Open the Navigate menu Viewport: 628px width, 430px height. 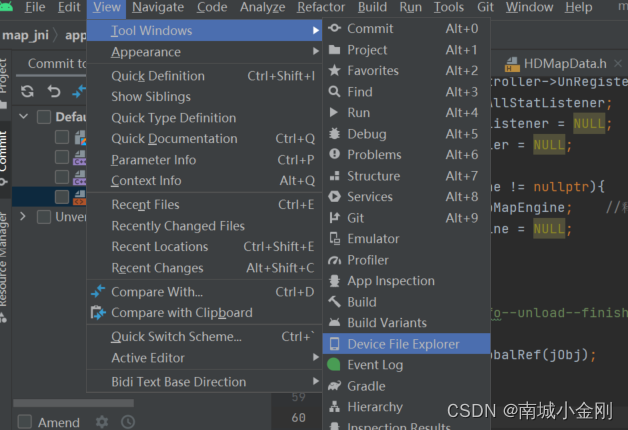coord(158,7)
